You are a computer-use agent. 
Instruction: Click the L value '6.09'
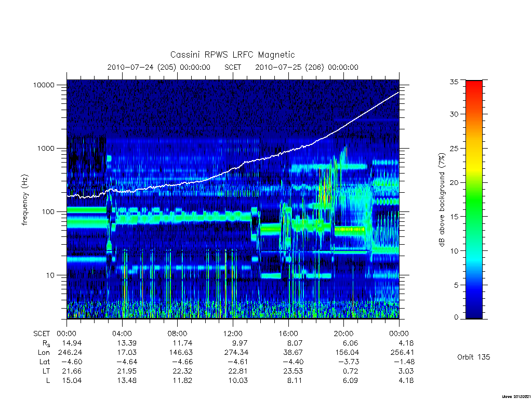coord(351,380)
